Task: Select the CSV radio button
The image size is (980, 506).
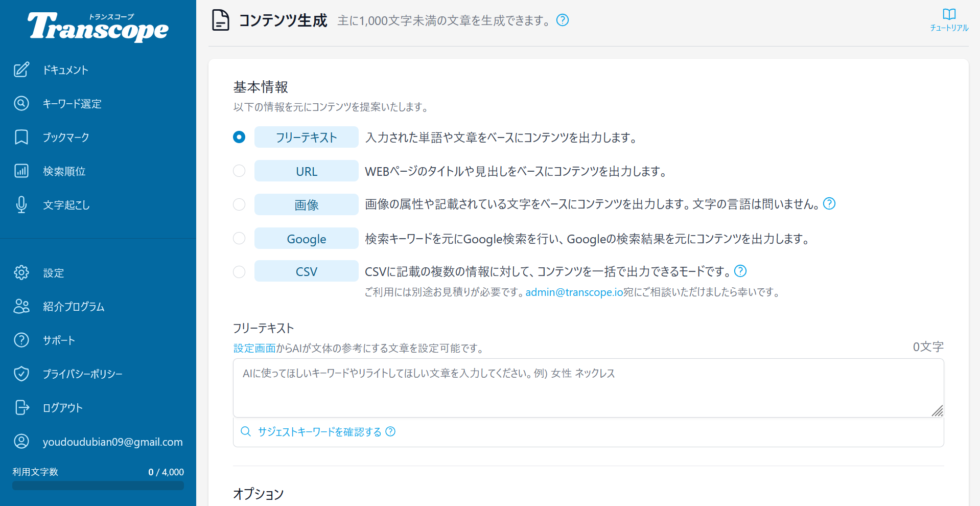Action: tap(239, 272)
